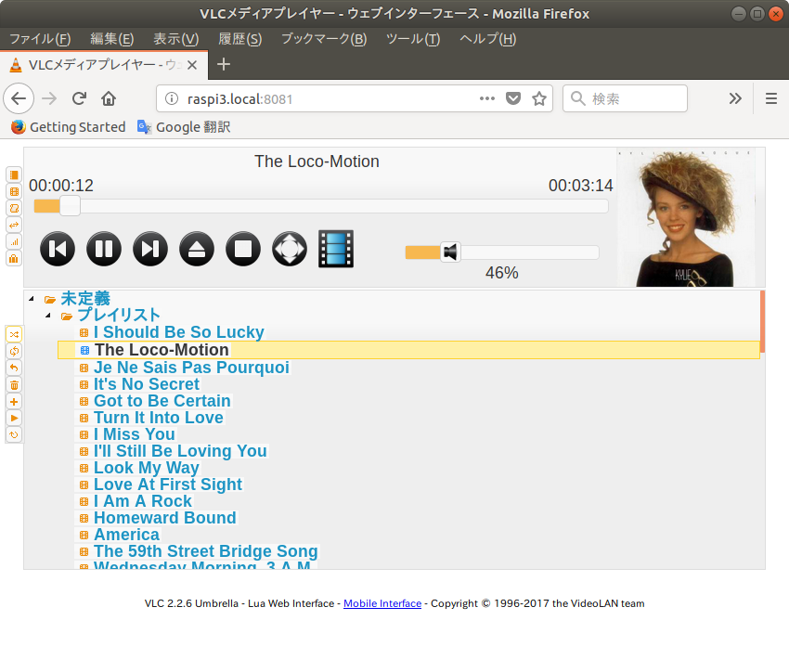Toggle shuffle mode in playlist sidebar
The height and width of the screenshot is (672, 789).
point(14,334)
